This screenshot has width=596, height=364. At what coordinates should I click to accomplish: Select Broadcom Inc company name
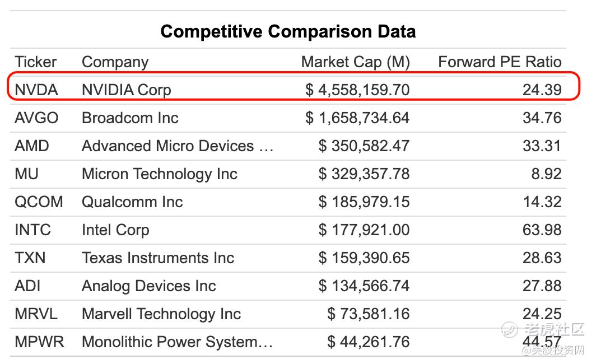pos(130,118)
